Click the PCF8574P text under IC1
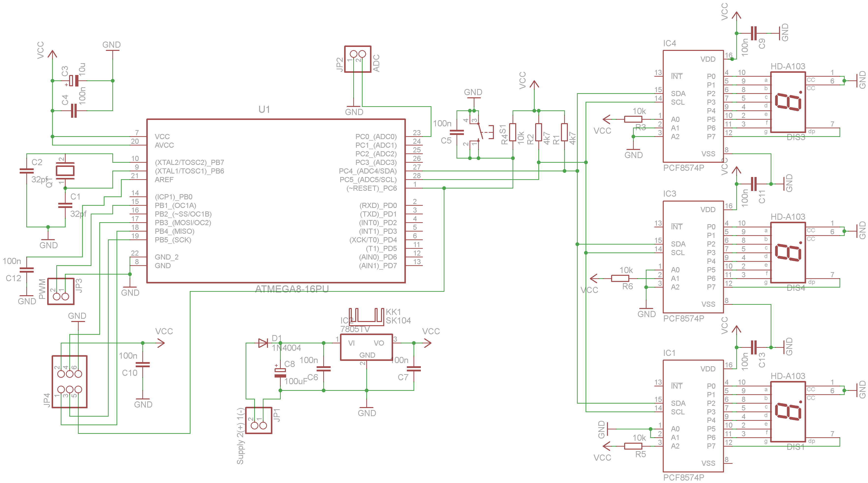 point(684,477)
